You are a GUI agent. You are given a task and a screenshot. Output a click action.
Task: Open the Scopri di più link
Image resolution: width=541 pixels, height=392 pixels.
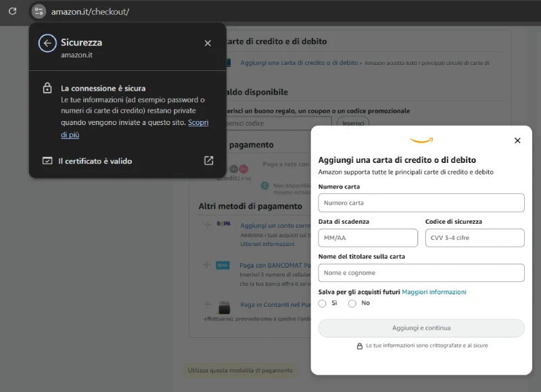[198, 122]
